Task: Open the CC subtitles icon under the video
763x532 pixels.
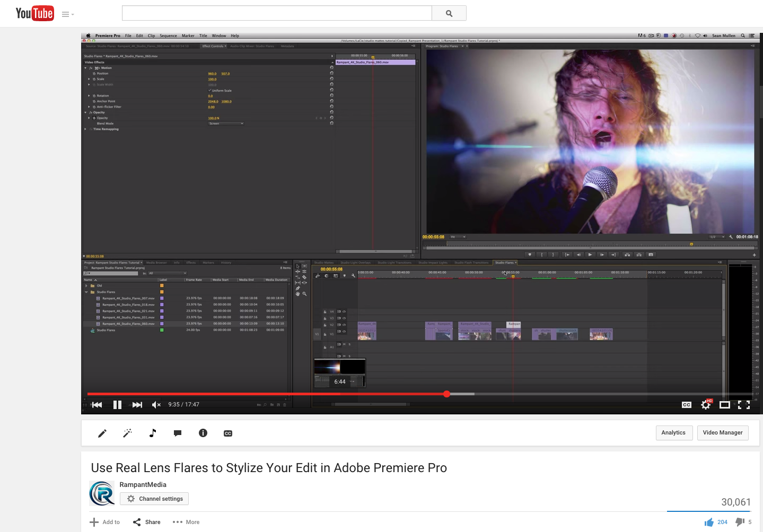Action: pyautogui.click(x=228, y=433)
